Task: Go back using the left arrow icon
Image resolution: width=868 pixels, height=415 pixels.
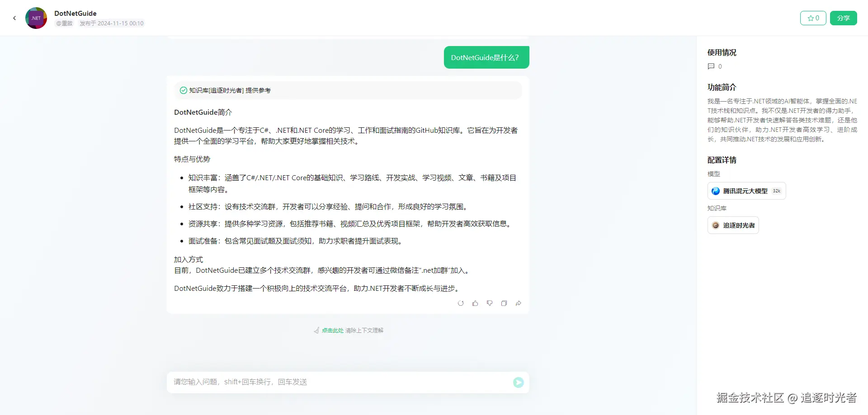Action: 14,18
